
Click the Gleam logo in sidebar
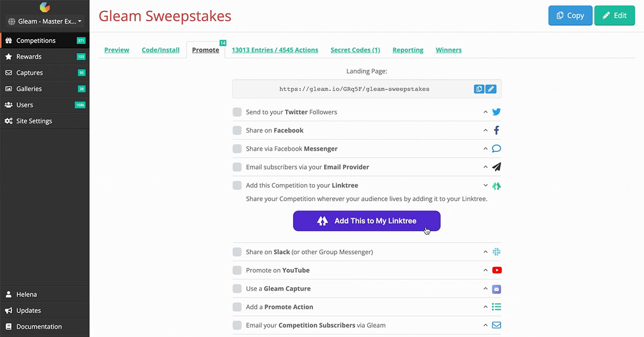(x=45, y=8)
